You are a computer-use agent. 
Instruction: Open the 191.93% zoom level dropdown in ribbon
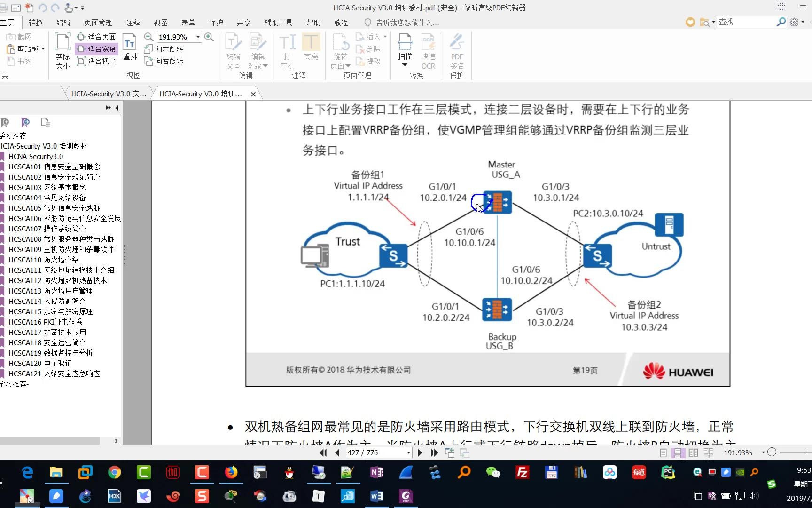[198, 37]
